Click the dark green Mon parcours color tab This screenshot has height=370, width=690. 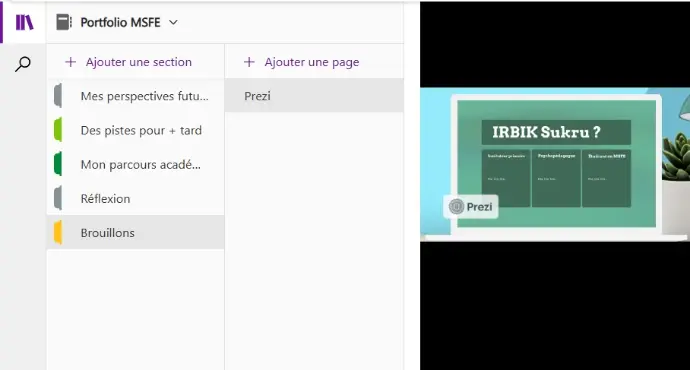point(58,164)
